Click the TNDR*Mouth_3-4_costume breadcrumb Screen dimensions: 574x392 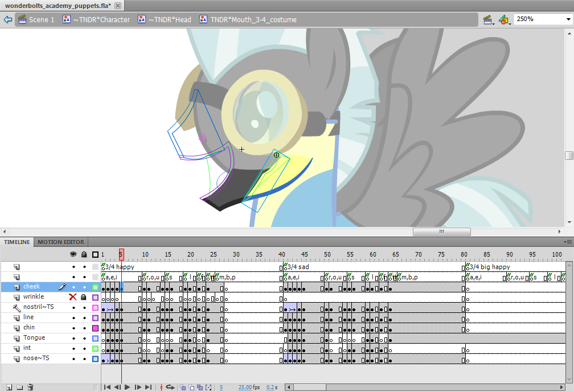point(248,20)
